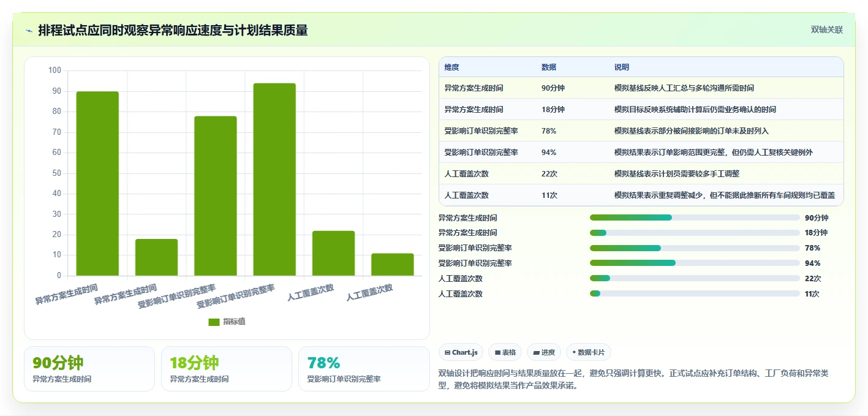Open the 18分钟 data card
Image resolution: width=868 pixels, height=416 pixels.
pyautogui.click(x=227, y=369)
